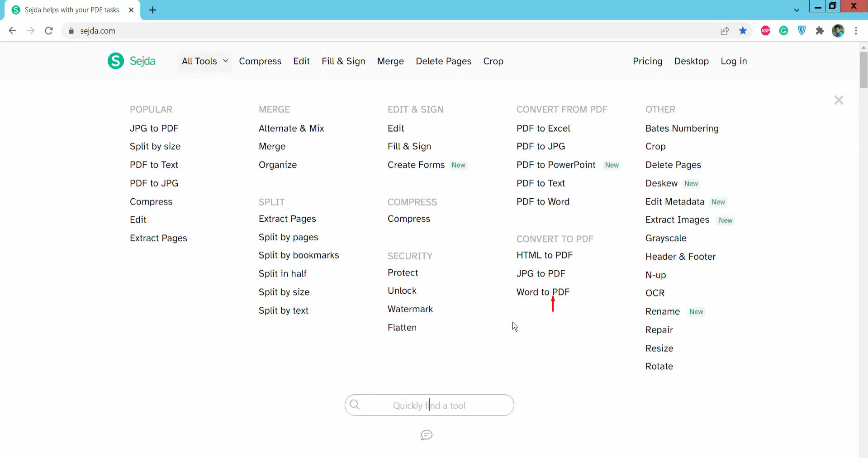868x458 pixels.
Task: Open the Deskew tool
Action: (x=661, y=183)
